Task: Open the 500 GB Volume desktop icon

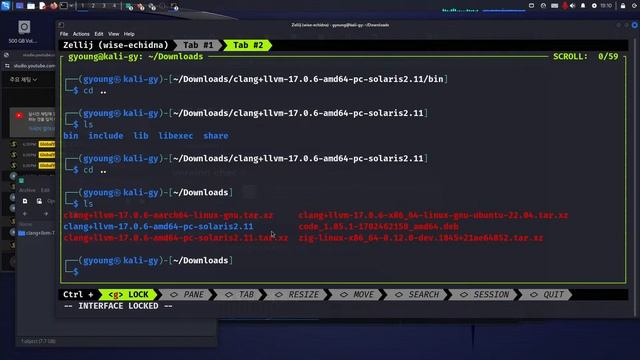Action: 24,32
